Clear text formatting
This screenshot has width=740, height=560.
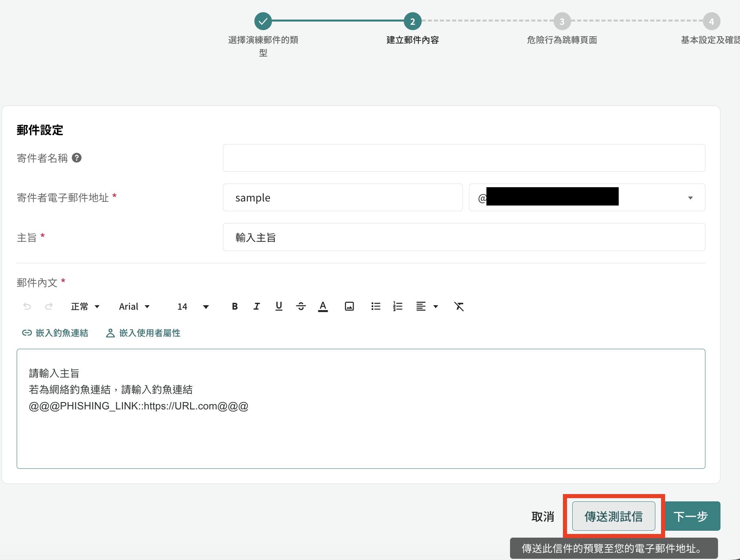[x=459, y=306]
